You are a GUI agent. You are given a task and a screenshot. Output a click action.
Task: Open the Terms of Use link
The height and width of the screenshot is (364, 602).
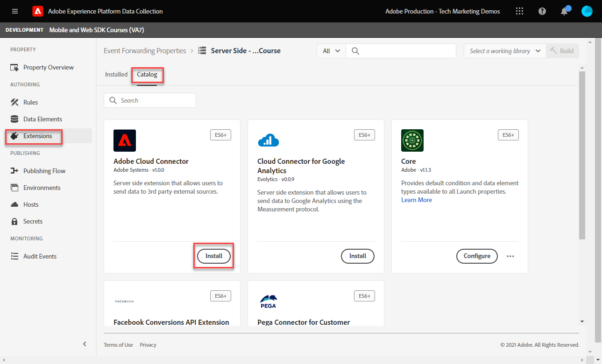click(x=118, y=345)
